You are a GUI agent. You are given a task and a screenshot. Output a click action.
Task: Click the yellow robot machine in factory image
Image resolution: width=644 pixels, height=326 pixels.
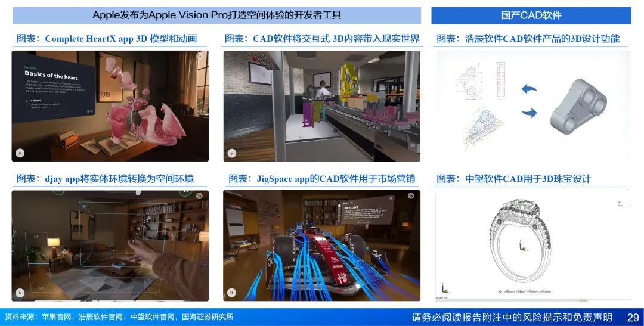tap(350, 82)
